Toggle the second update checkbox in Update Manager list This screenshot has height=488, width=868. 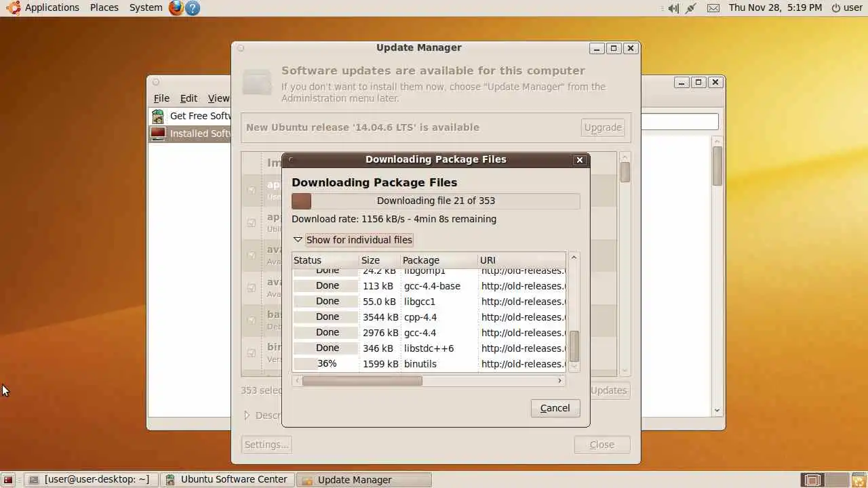point(252,222)
